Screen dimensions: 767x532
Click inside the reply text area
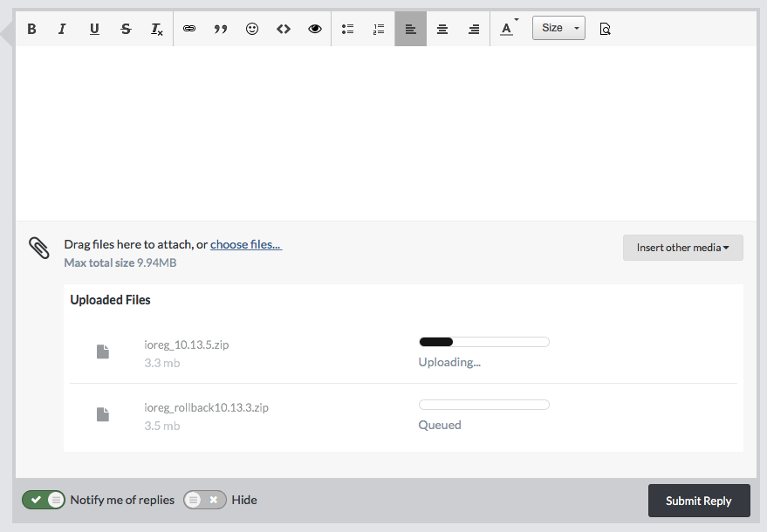(386, 133)
